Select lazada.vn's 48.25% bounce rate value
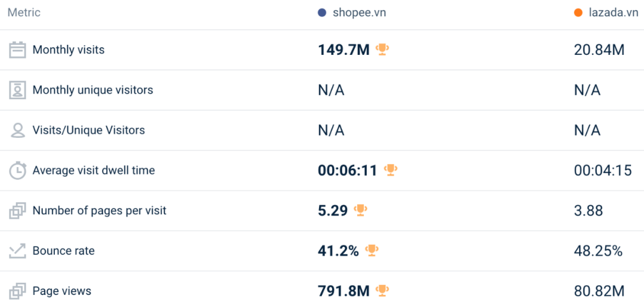Viewport: 644px width, 308px height. coord(598,251)
